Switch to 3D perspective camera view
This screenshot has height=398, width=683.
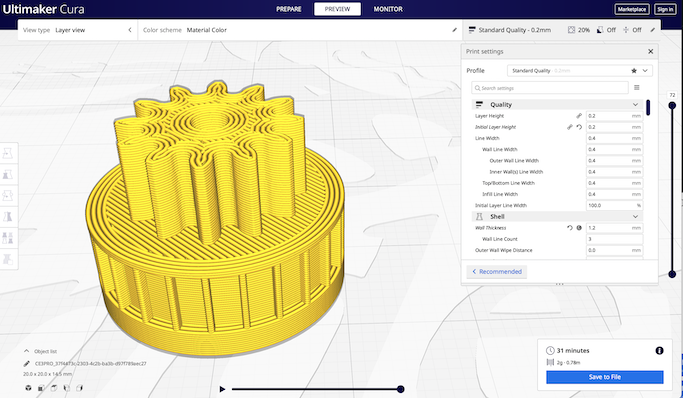point(28,388)
